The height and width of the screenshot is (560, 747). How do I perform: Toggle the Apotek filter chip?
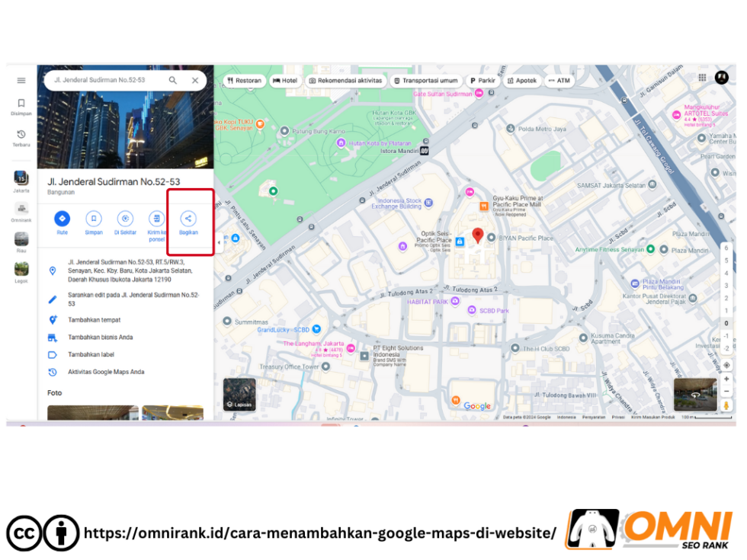coord(522,80)
